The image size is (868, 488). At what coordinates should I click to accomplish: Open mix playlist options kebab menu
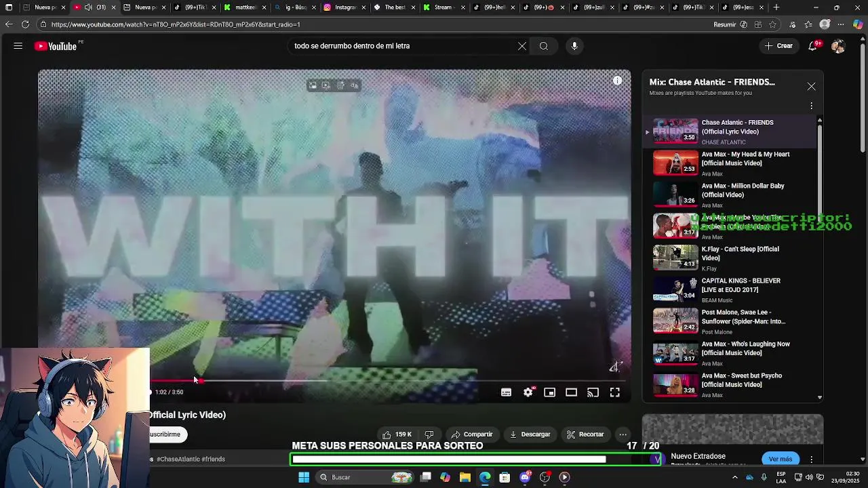click(811, 106)
